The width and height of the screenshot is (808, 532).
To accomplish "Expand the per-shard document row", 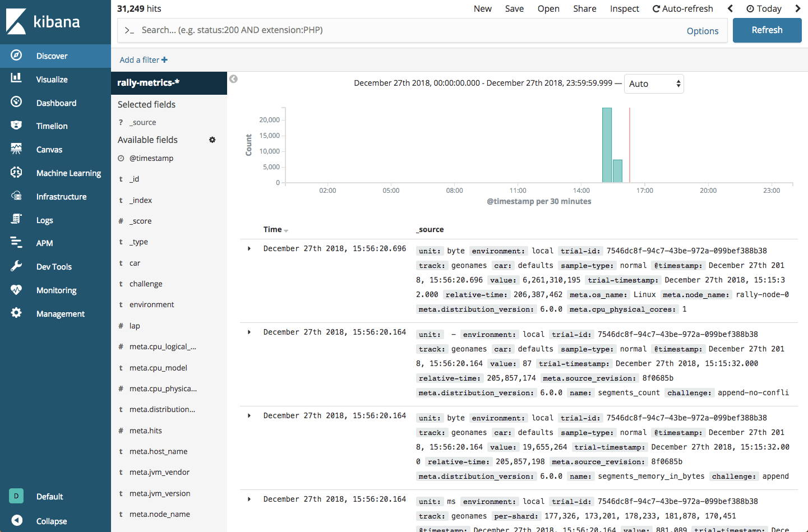I will point(249,499).
